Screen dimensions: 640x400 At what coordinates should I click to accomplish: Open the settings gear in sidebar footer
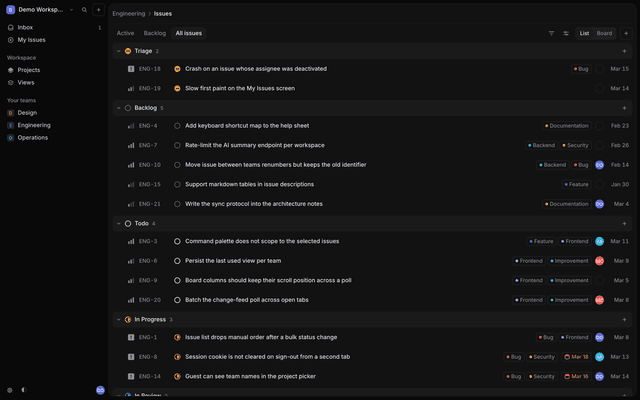pyautogui.click(x=10, y=390)
